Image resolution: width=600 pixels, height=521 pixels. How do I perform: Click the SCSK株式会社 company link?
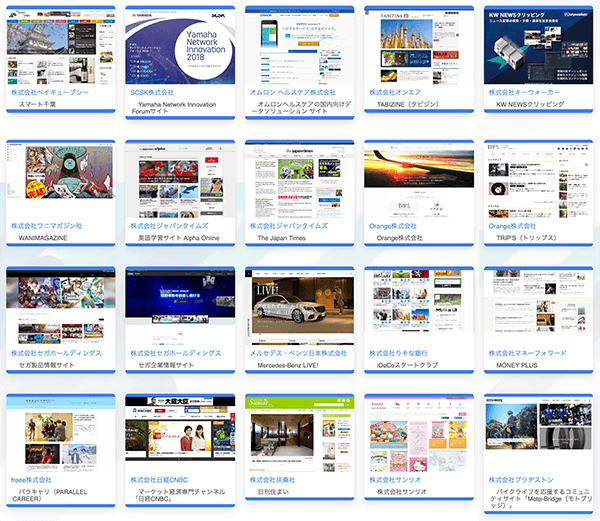pos(152,92)
